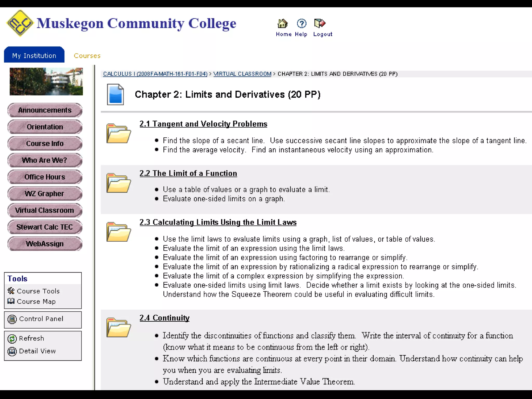Open the WebAssign sidebar button
The image size is (532, 399).
coord(45,244)
